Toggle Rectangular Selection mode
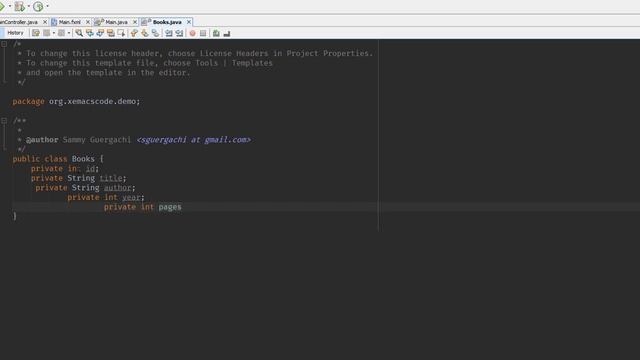 click(x=121, y=33)
